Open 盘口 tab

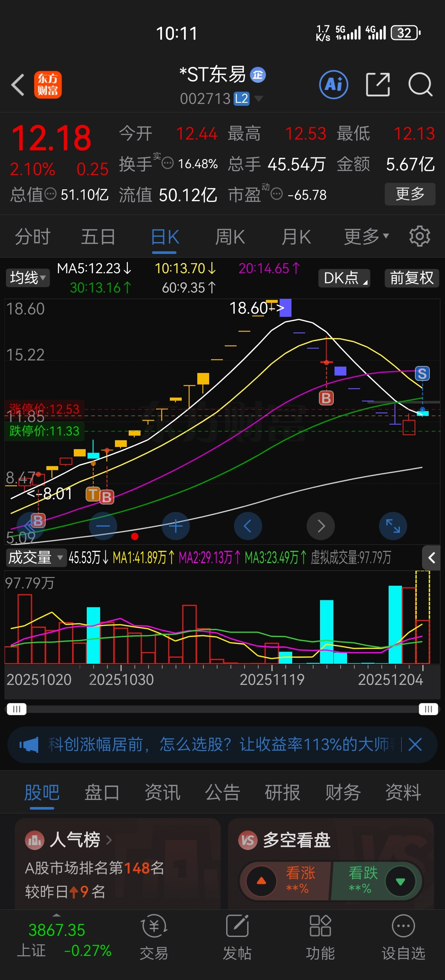(x=102, y=793)
